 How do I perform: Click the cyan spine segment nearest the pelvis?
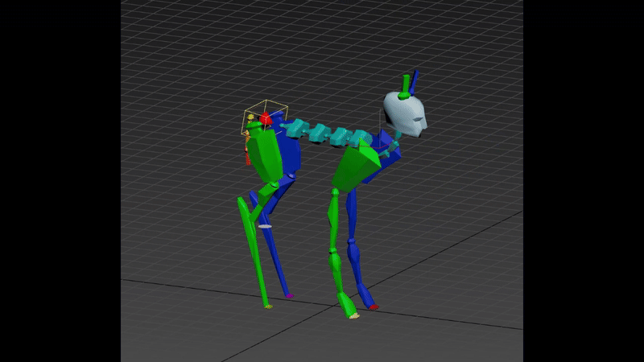coord(295,125)
